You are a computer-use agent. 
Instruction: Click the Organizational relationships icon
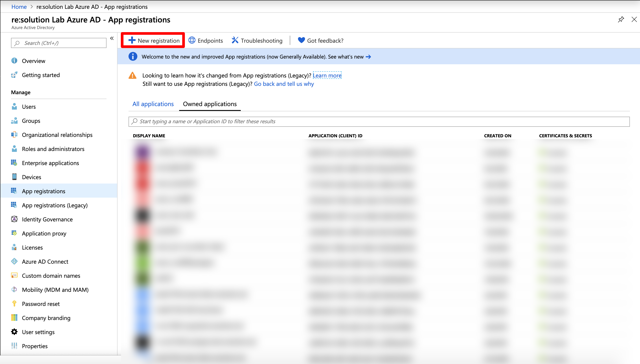point(14,134)
